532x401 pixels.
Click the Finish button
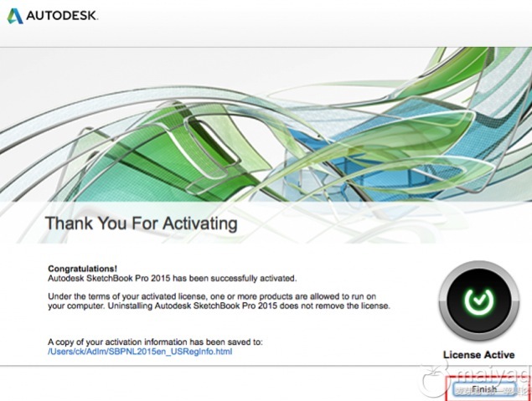(485, 389)
